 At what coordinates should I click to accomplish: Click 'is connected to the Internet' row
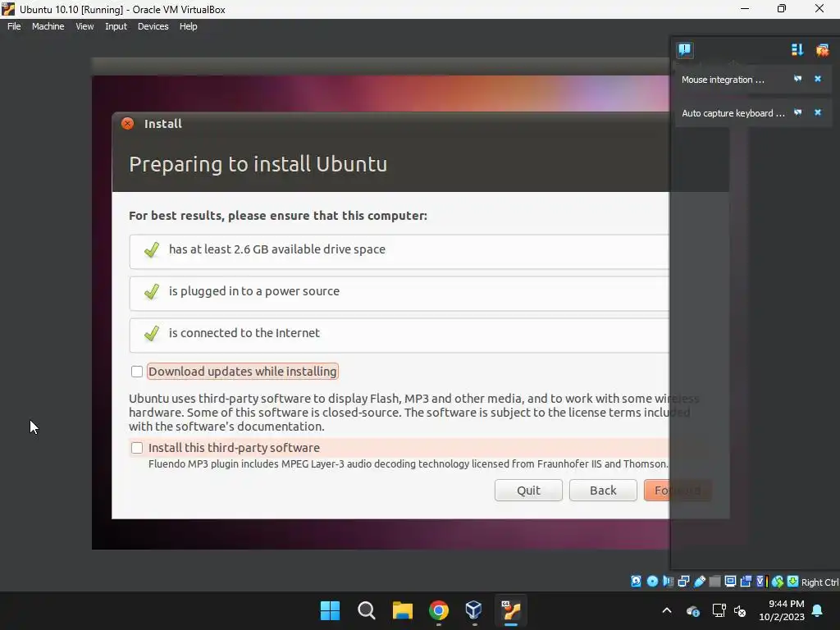click(x=399, y=336)
